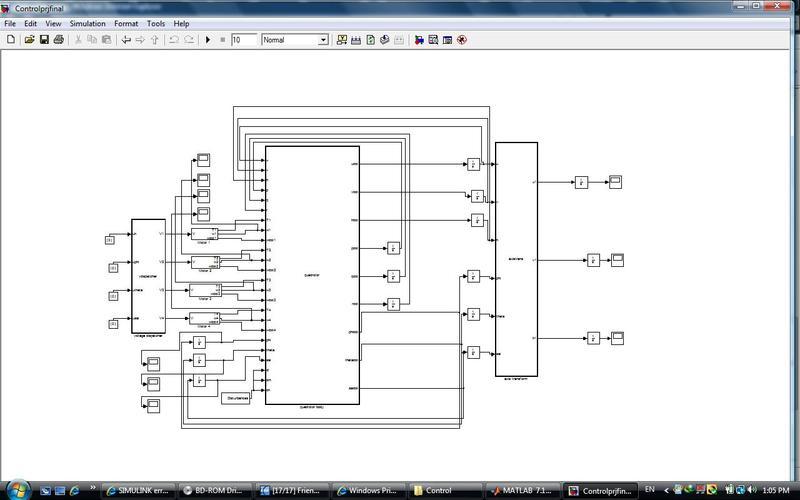
Task: Open a model with the folder icon
Action: (30, 40)
